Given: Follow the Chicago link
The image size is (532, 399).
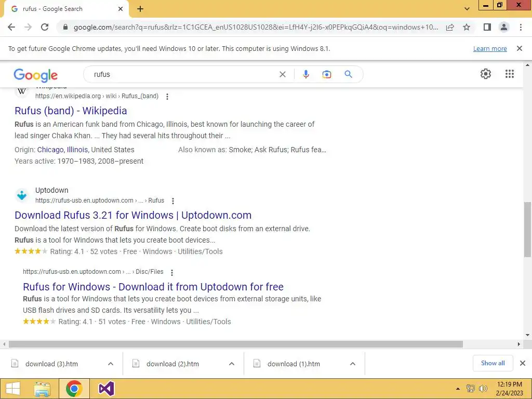Looking at the screenshot, I should [50, 150].
